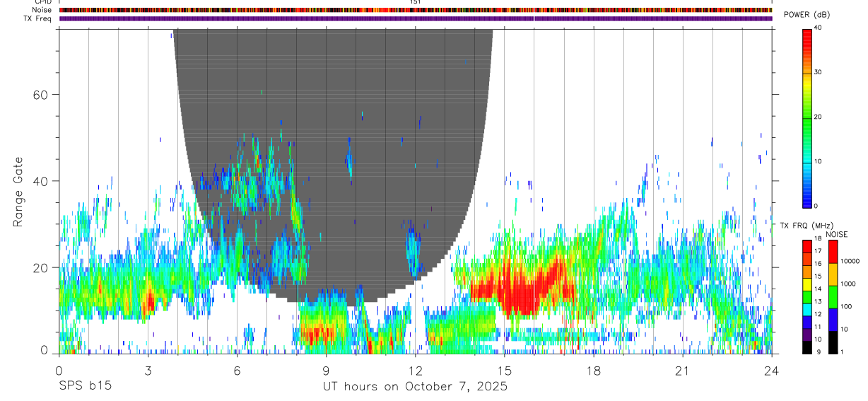Click the '20' tick on POWER colorbar
The height and width of the screenshot is (401, 868).
tap(819, 117)
